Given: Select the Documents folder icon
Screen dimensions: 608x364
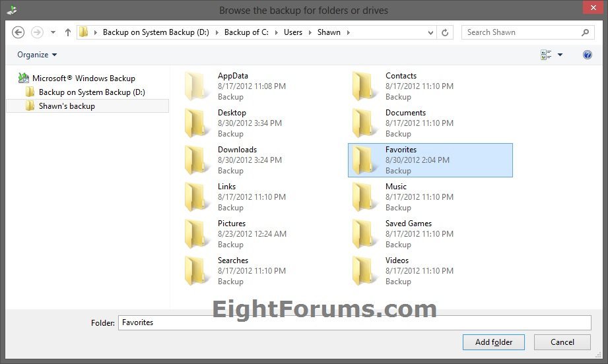Looking at the screenshot, I should 364,123.
